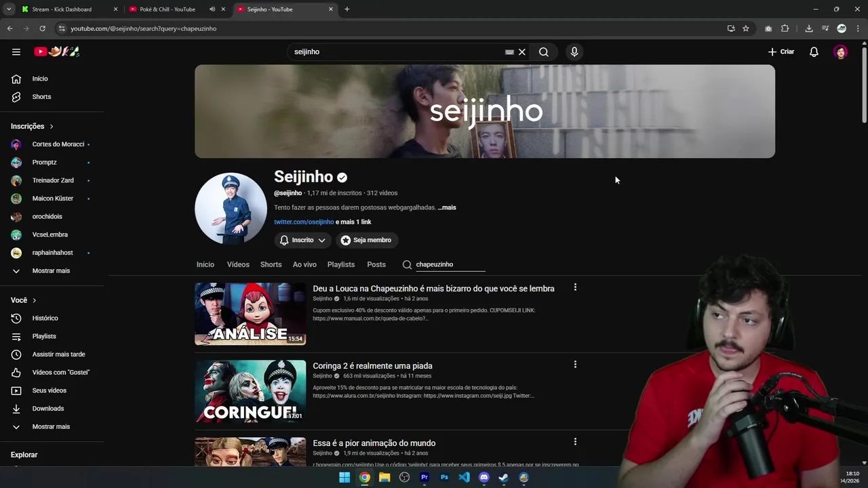This screenshot has width=868, height=488.
Task: Open Deu a Louca na Chapeuzinho video thumbnail
Action: pyautogui.click(x=250, y=314)
